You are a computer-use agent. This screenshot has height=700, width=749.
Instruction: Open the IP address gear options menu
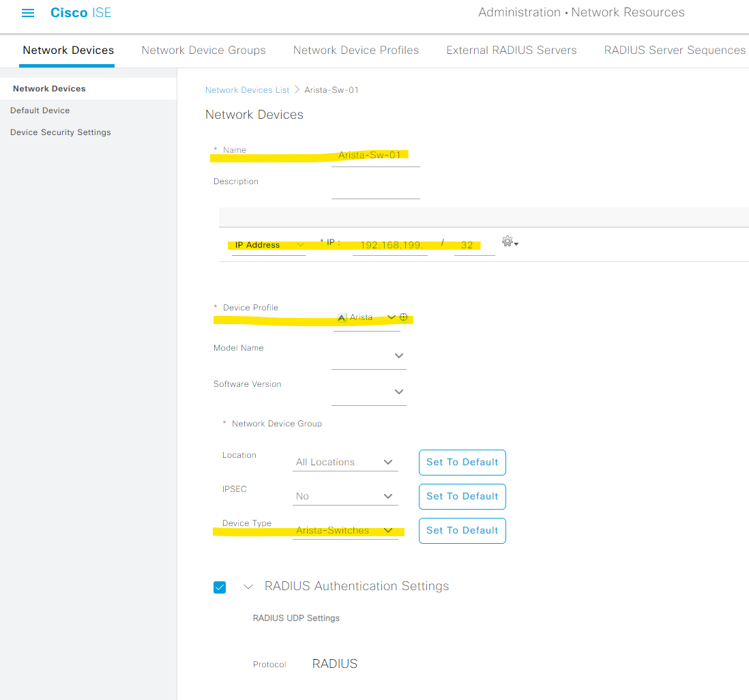click(510, 242)
